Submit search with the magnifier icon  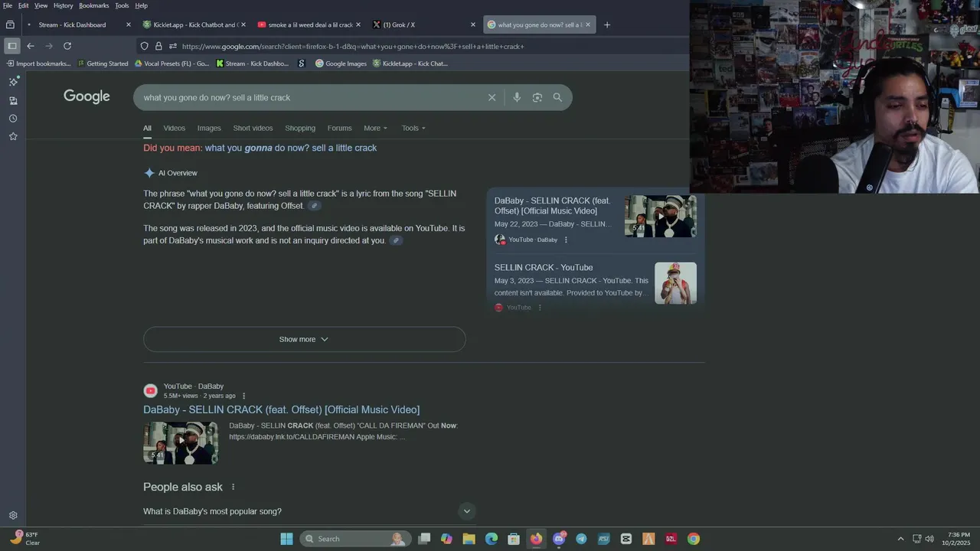557,97
